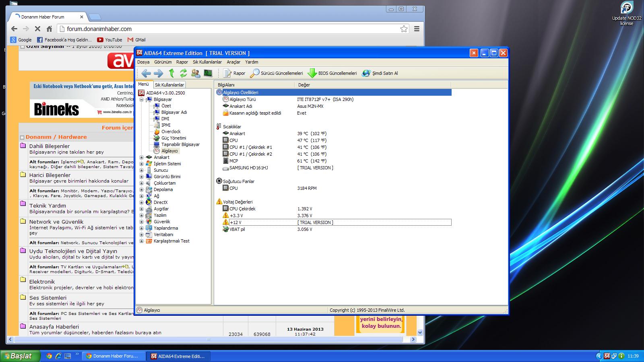Select Veritabanı tree item

point(163,234)
